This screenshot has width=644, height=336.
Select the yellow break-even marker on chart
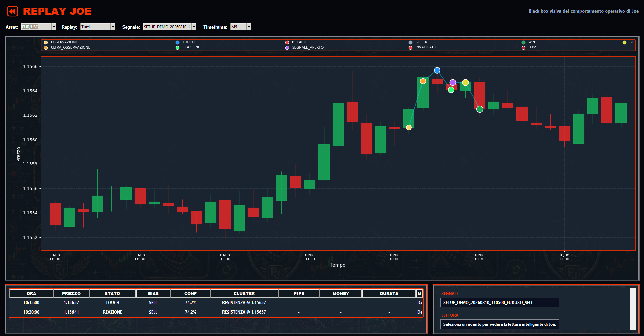point(465,82)
